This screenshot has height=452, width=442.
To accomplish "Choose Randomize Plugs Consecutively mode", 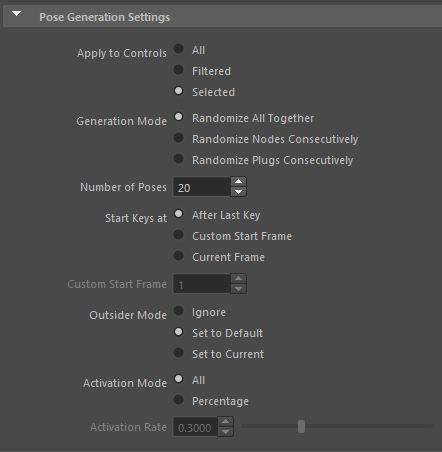I will click(x=179, y=159).
